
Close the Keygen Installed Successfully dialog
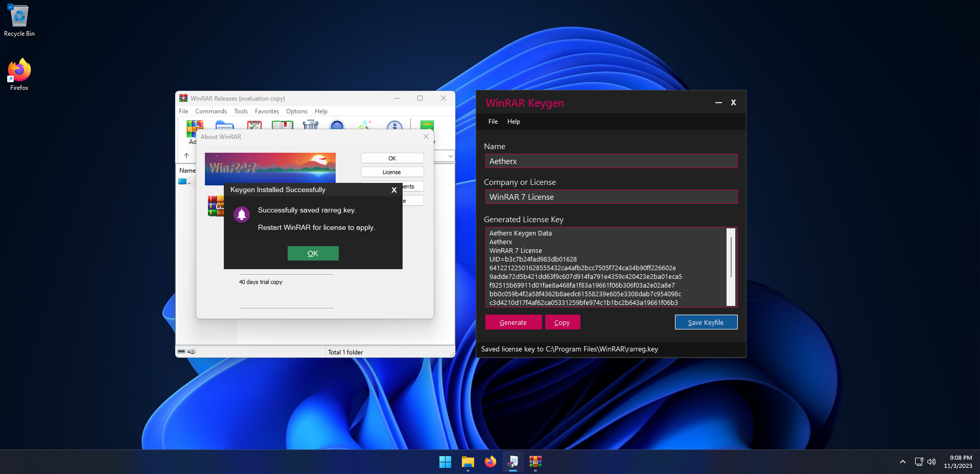pyautogui.click(x=394, y=190)
